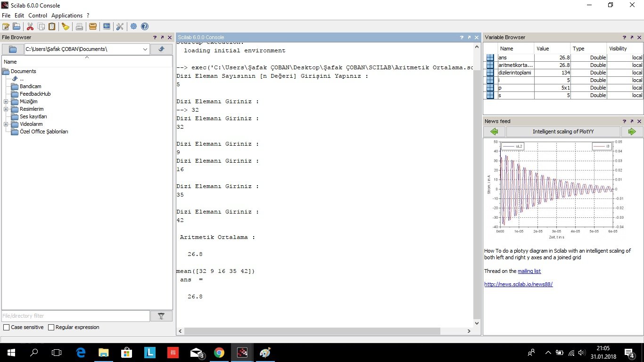
Task: Click Variable Browser help question mark
Action: [x=625, y=37]
